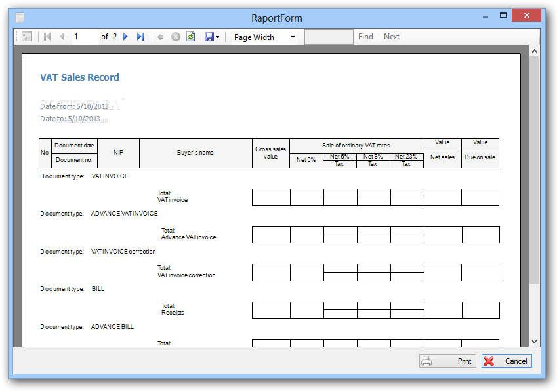Viewport: 559px width, 392px height.
Task: Click the Document no. header cell
Action: [73, 160]
